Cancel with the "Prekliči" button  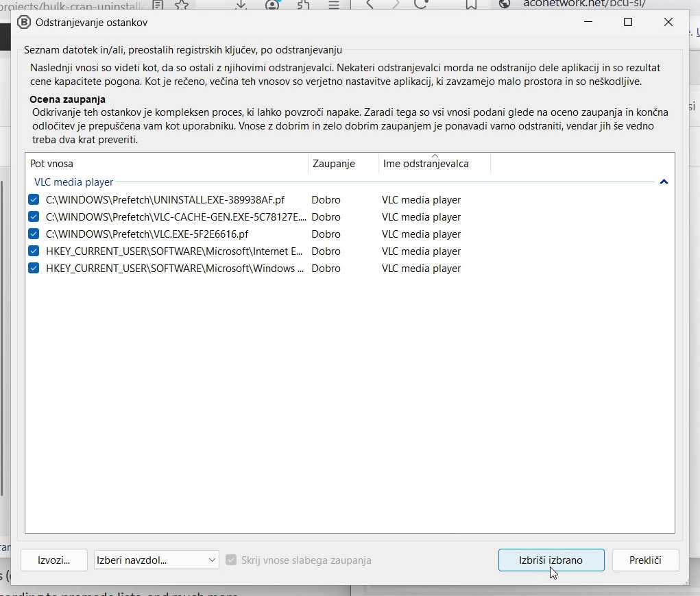[x=645, y=560]
